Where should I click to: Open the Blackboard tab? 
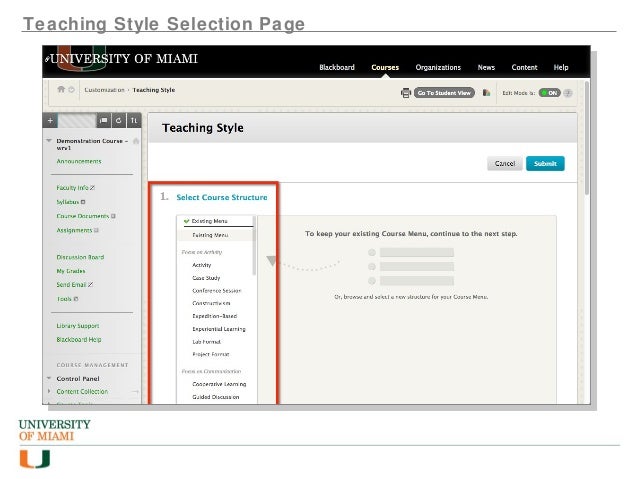point(337,68)
